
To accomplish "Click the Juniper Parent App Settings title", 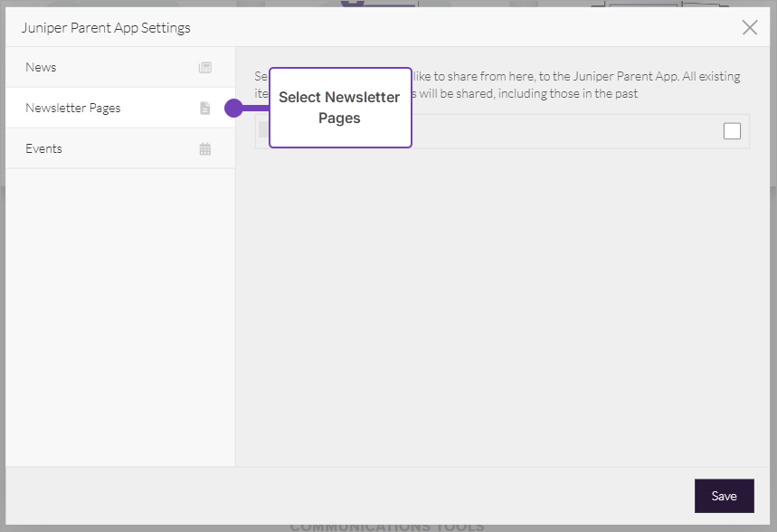I will click(x=108, y=27).
